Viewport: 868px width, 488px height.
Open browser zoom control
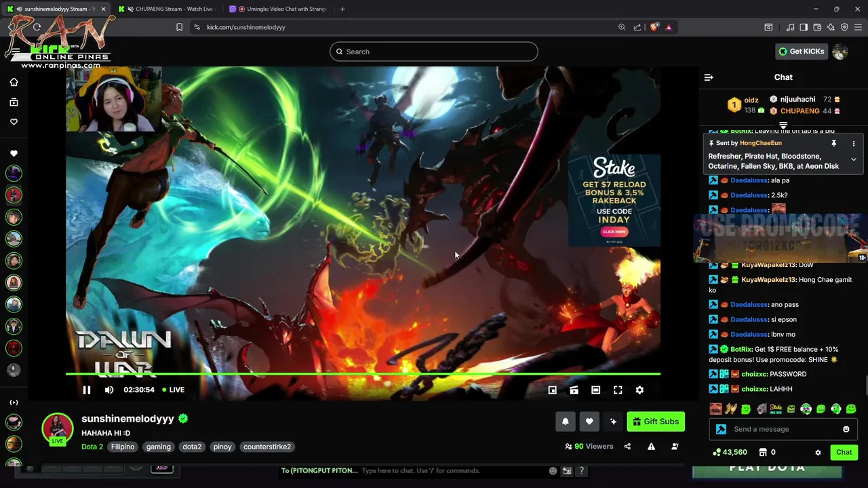622,27
